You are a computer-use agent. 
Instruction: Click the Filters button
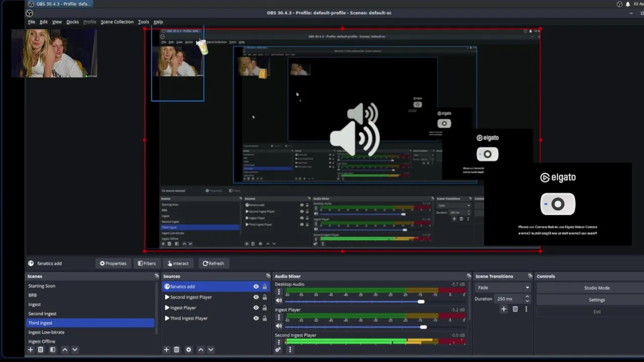coord(146,263)
